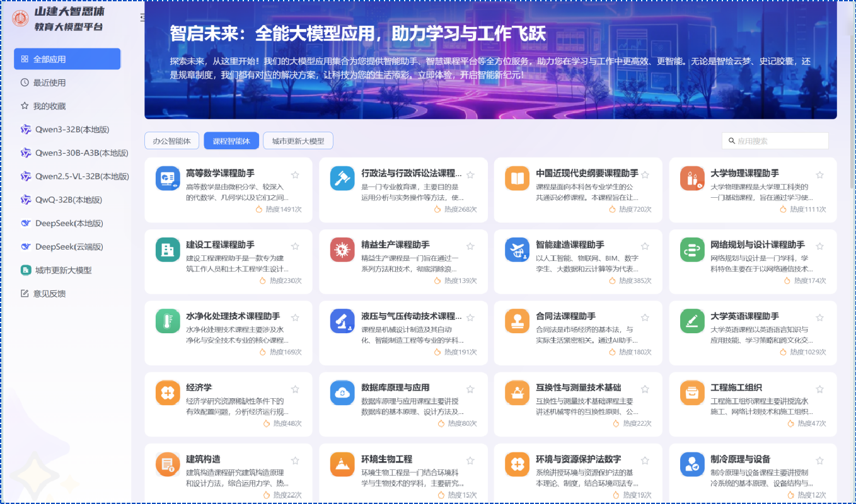Click the 网络规划与设计课程助手 green icon
The width and height of the screenshot is (856, 504).
692,250
